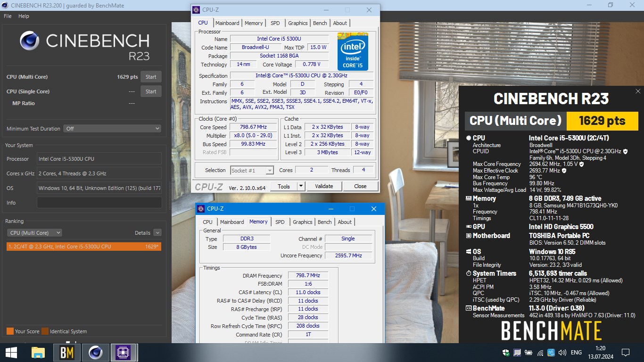The width and height of the screenshot is (644, 362).
Task: Open the Cinebench Help menu
Action: (x=24, y=16)
